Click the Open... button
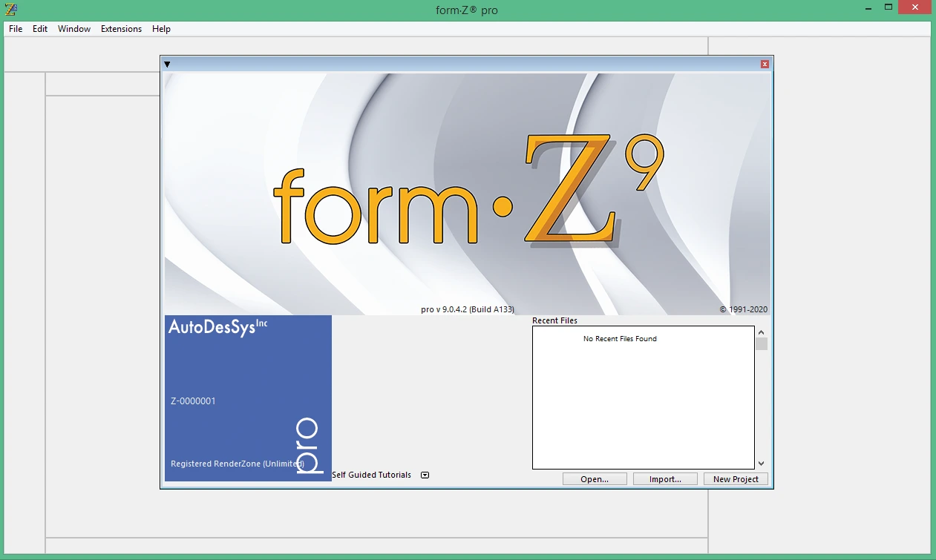 tap(595, 479)
